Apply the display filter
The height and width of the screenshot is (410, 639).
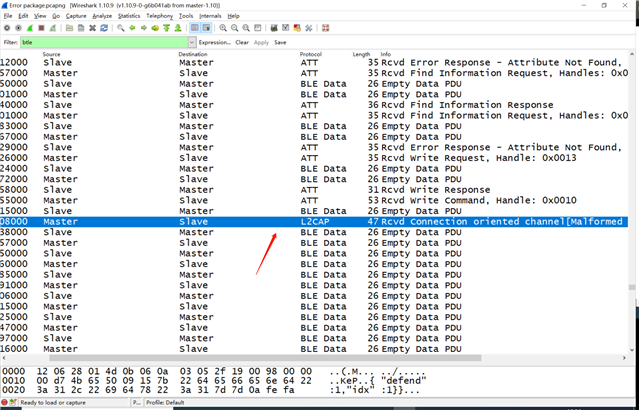click(261, 42)
